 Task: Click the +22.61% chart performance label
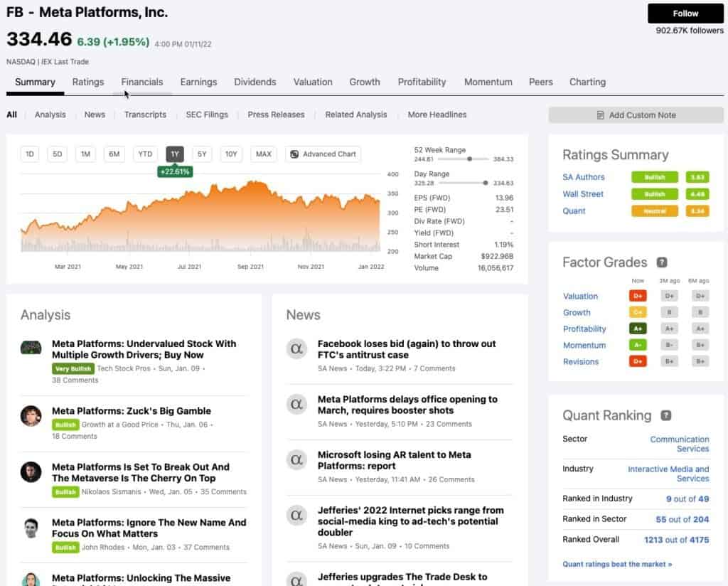[x=175, y=172]
